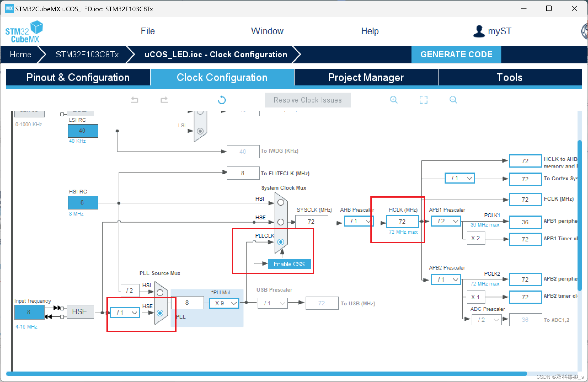Switch to Pinout & Configuration tab
This screenshot has height=382, width=588.
78,77
